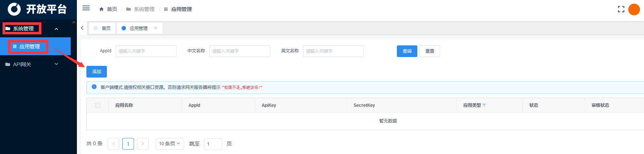The height and width of the screenshot is (154, 644).
Task: Open the orange user avatar
Action: (x=634, y=9)
